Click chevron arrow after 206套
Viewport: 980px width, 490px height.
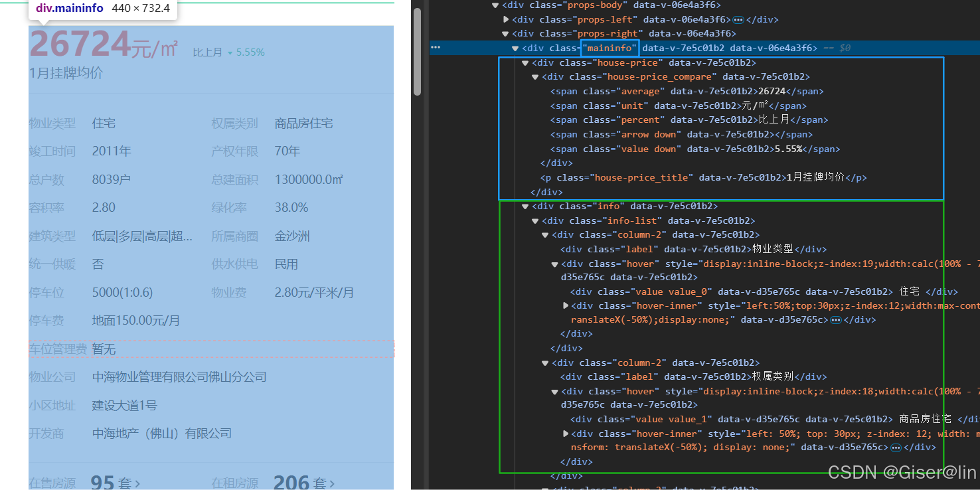pyautogui.click(x=332, y=483)
